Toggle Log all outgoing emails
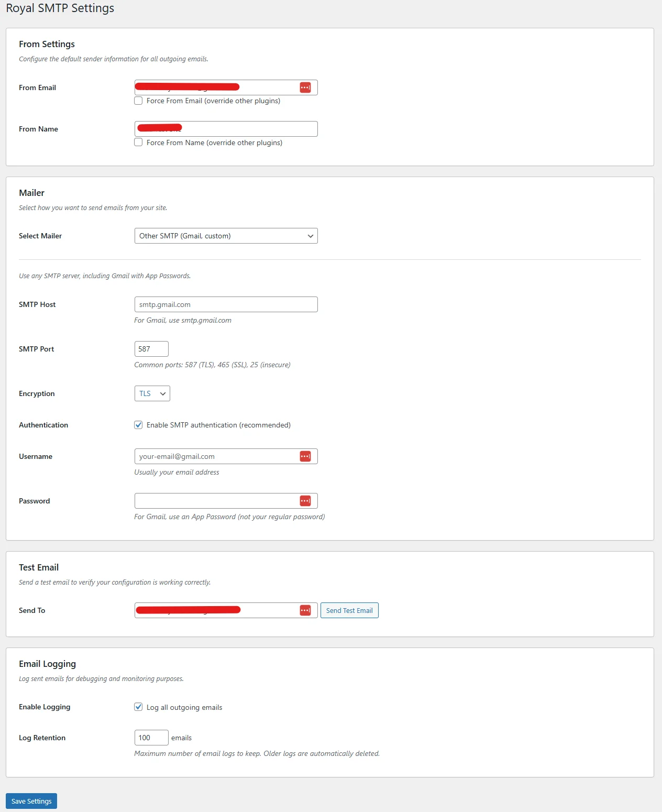 138,707
